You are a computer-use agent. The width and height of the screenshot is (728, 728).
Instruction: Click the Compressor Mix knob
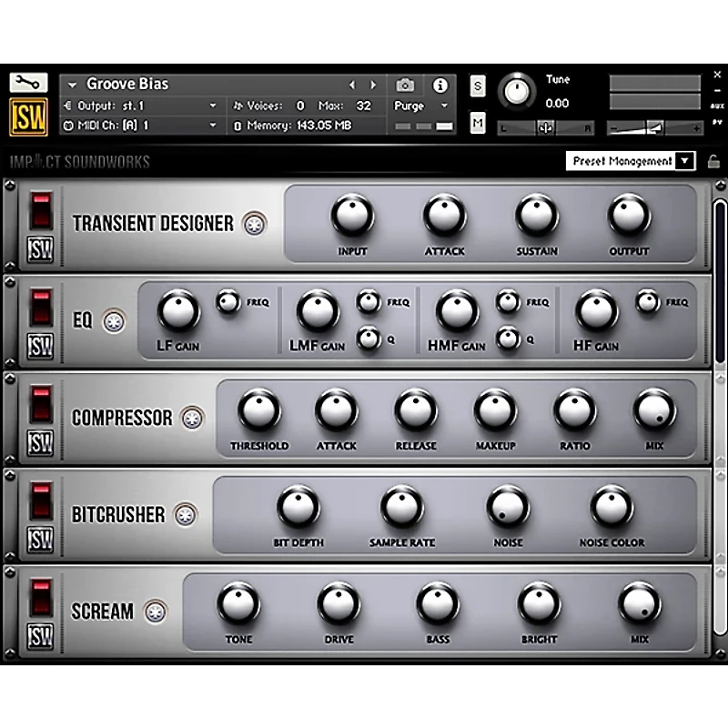(x=654, y=410)
